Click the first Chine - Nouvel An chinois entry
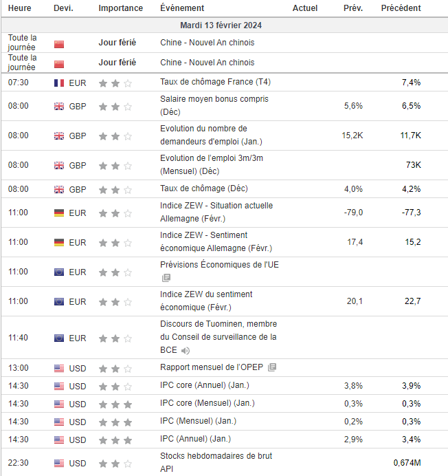 click(207, 43)
